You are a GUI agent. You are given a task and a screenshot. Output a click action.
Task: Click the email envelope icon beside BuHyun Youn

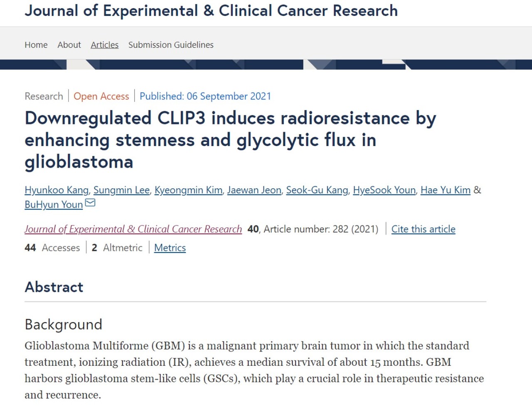tap(90, 203)
